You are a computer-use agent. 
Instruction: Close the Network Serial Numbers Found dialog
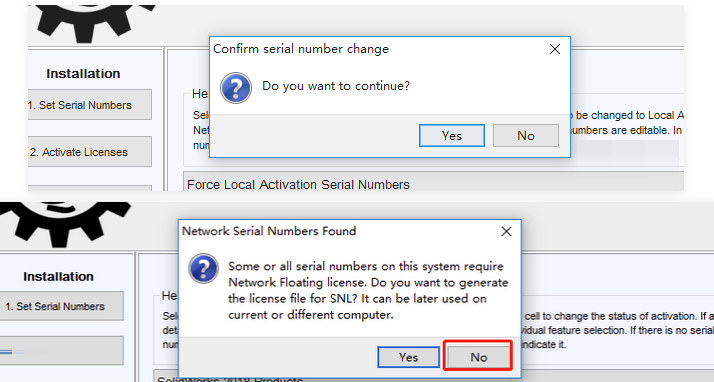506,232
